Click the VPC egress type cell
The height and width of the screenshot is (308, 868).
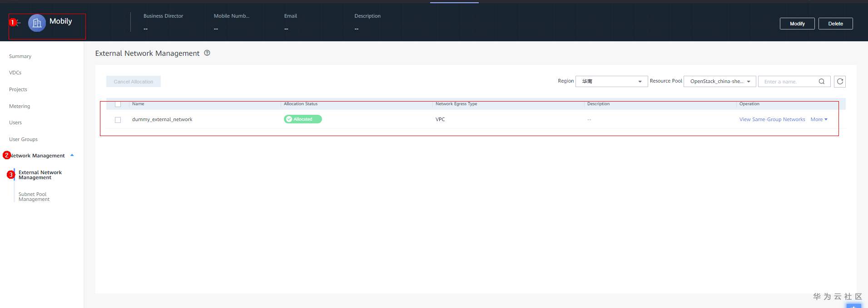pyautogui.click(x=440, y=119)
